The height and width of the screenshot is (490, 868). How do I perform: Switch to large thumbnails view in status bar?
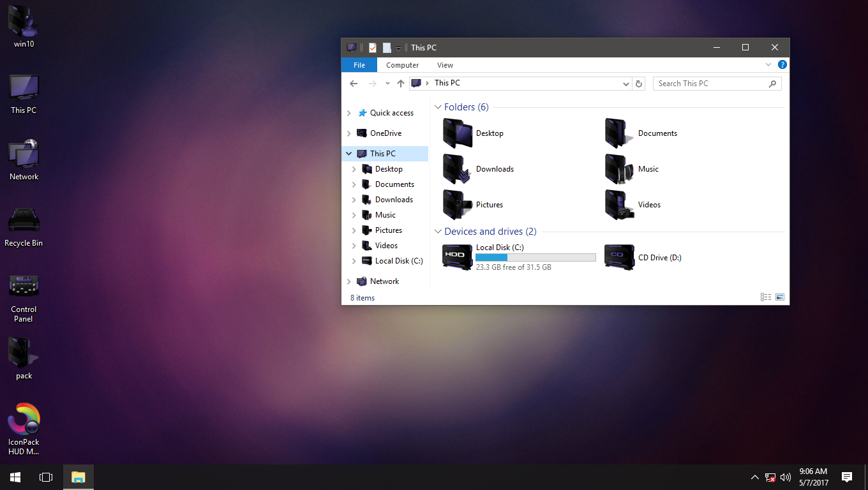click(779, 297)
